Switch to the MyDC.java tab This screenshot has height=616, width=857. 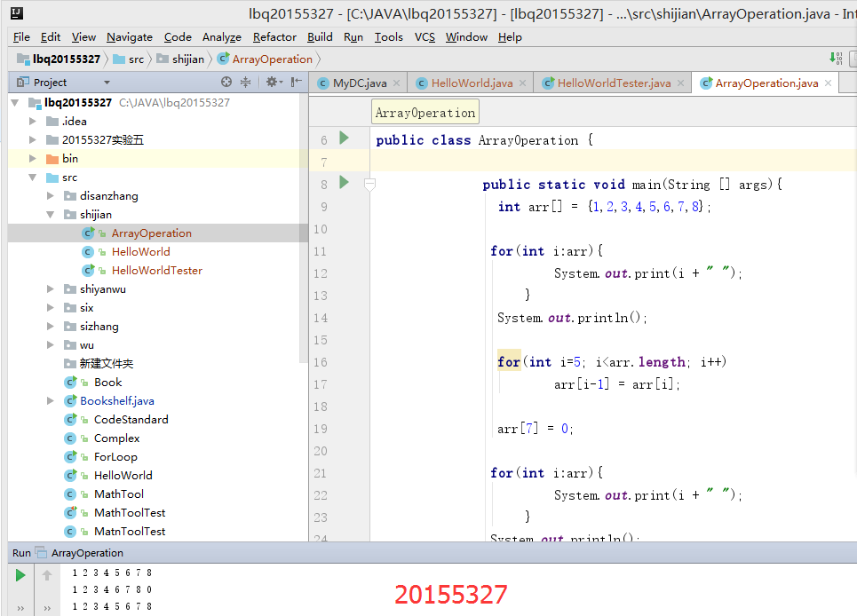(x=359, y=83)
